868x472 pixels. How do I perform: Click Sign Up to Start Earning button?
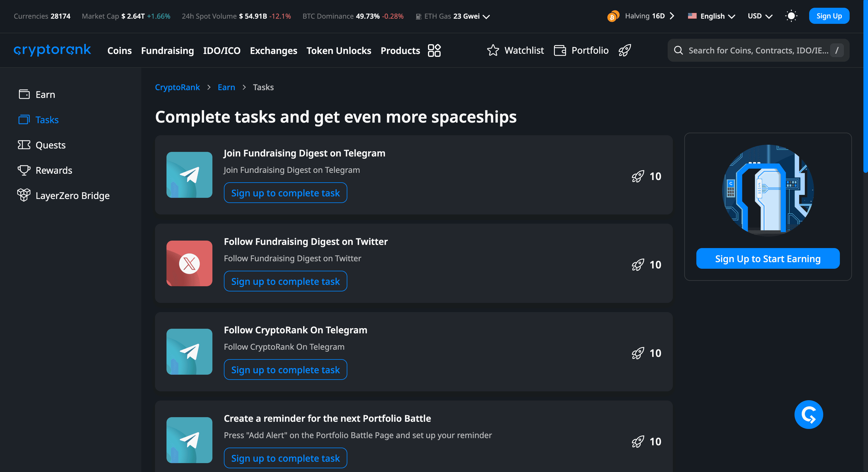click(768, 259)
